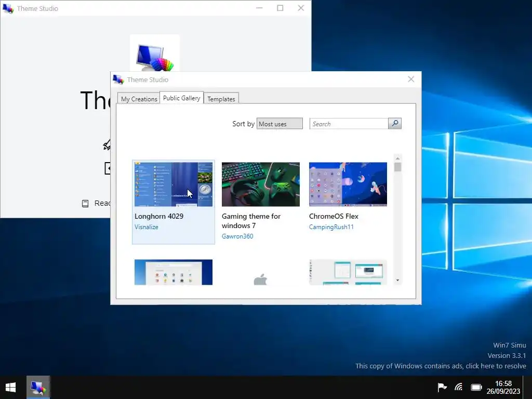Click the Longhorn 4029 title text

159,216
